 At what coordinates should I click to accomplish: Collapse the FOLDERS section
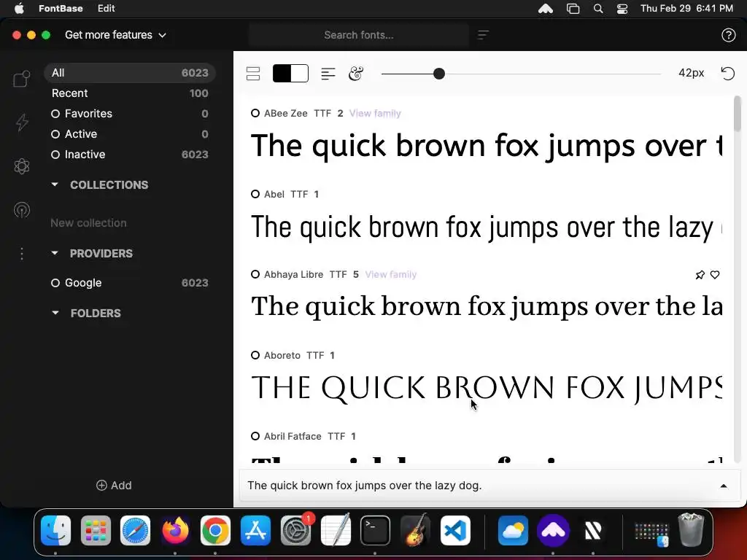pyautogui.click(x=55, y=313)
